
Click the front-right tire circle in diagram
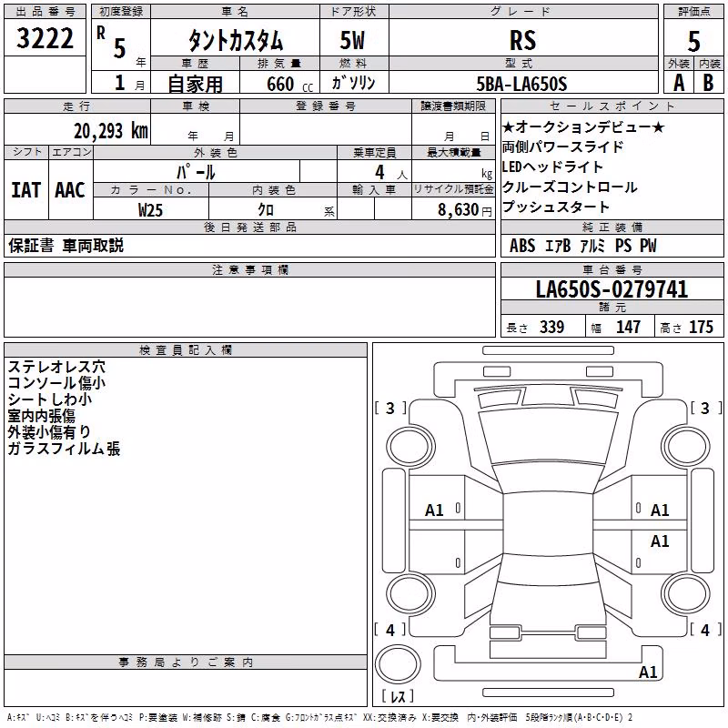pyautogui.click(x=687, y=448)
